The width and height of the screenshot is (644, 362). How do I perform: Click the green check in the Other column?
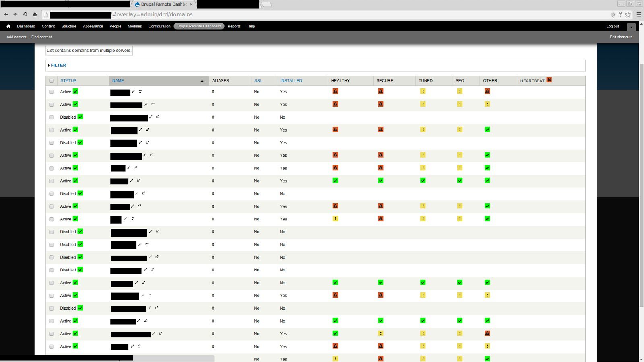487,130
